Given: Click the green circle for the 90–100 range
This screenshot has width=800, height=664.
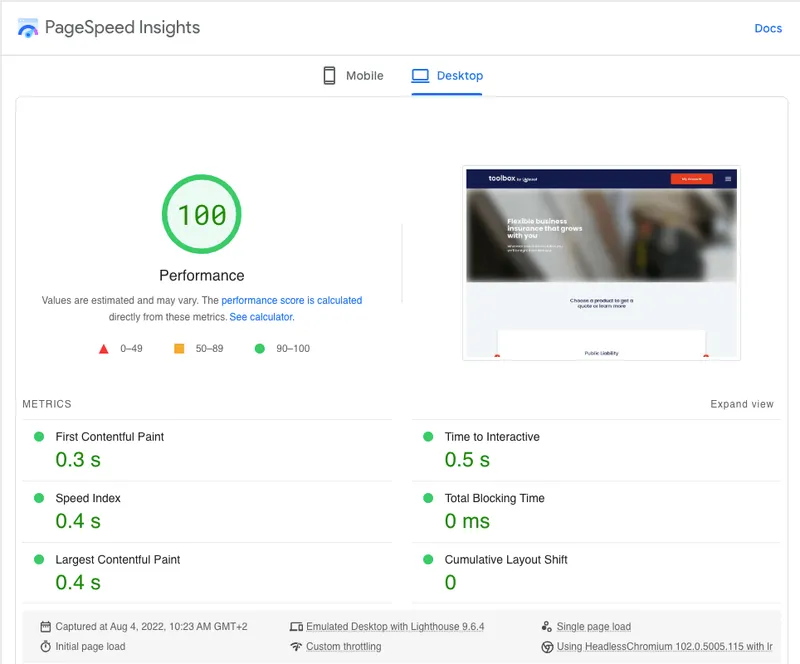Looking at the screenshot, I should click(260, 349).
